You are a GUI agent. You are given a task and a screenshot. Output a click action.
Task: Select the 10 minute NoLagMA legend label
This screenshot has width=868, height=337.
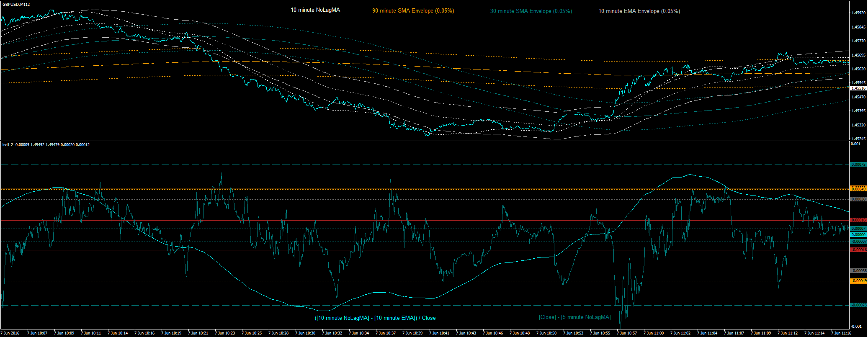pos(315,10)
